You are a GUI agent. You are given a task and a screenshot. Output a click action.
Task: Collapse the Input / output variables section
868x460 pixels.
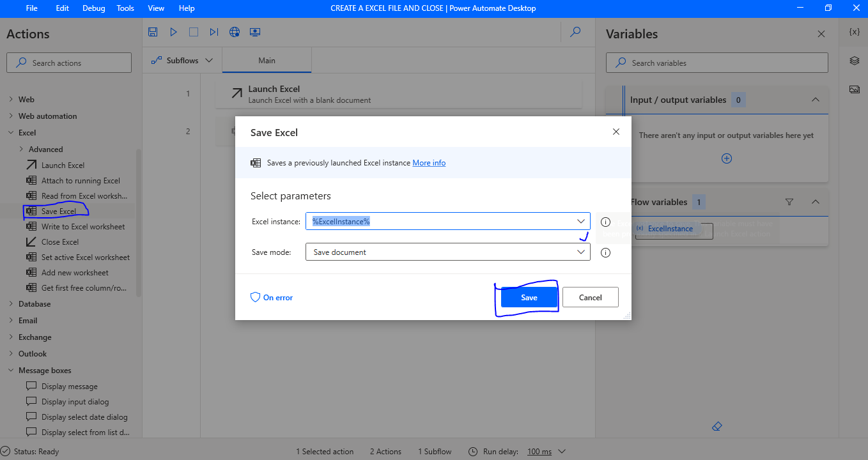[x=816, y=100]
